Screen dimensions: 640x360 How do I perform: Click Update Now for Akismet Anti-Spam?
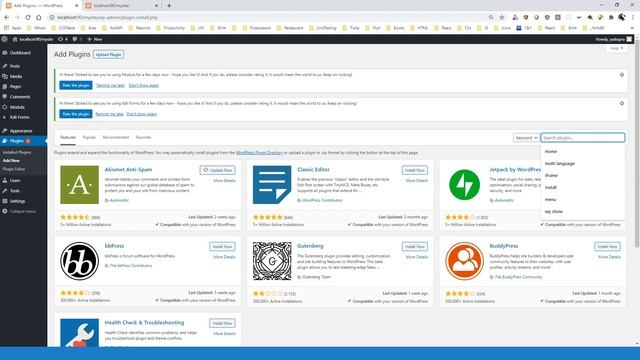coord(218,170)
